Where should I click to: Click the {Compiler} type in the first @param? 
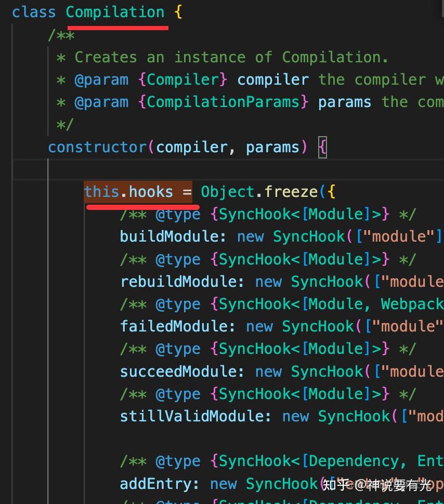[183, 79]
